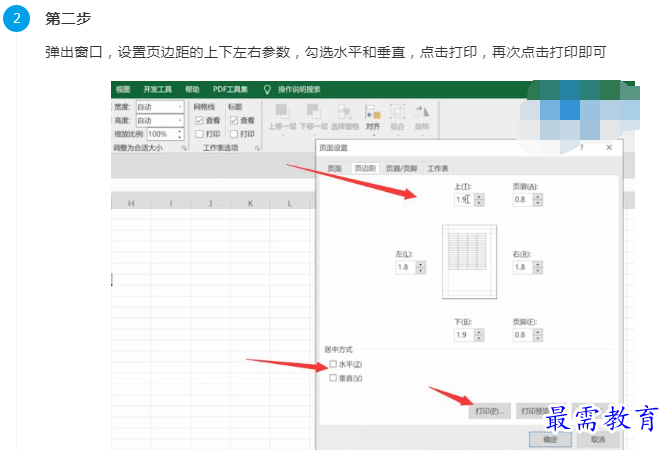
Task: Select column K header
Action: (250, 203)
